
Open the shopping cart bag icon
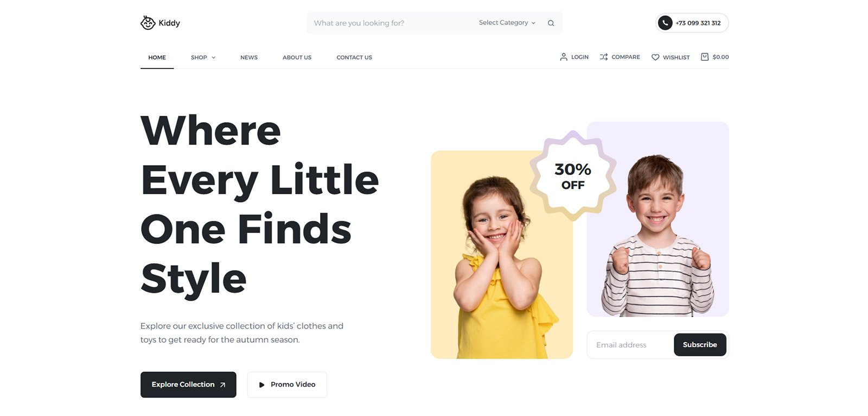pos(705,57)
